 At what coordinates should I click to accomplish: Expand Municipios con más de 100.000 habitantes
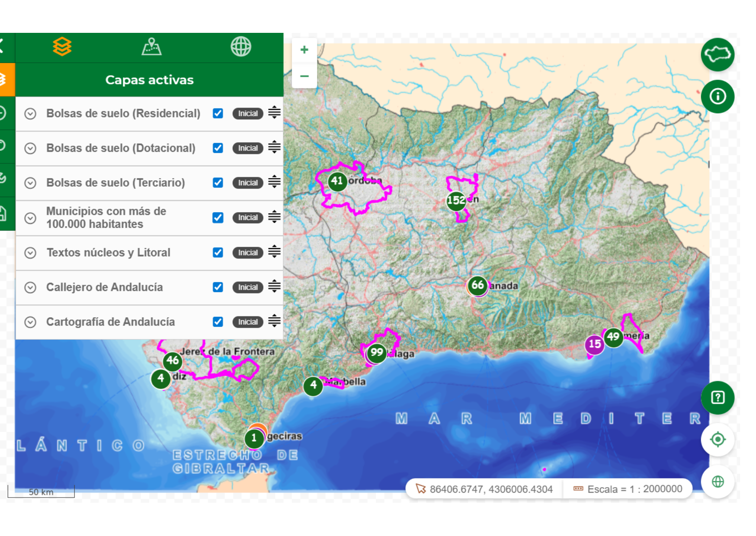(30, 218)
